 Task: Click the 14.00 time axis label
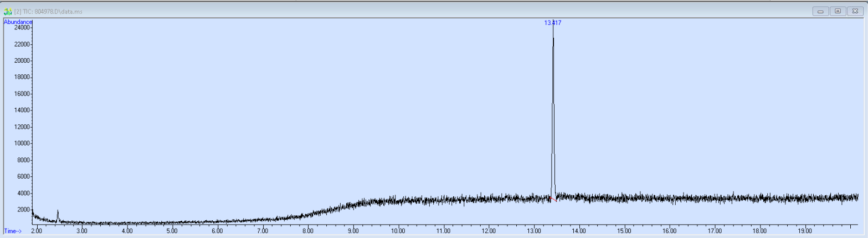579,230
